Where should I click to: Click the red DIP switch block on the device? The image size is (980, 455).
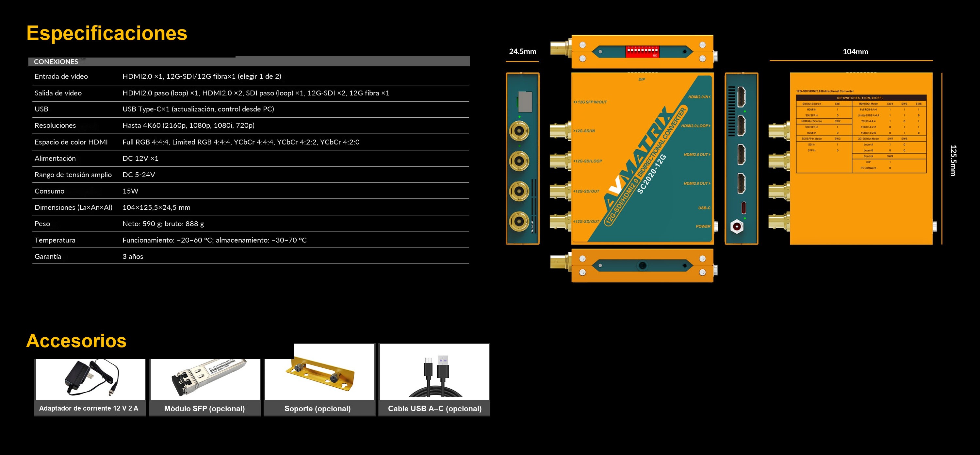pos(642,51)
